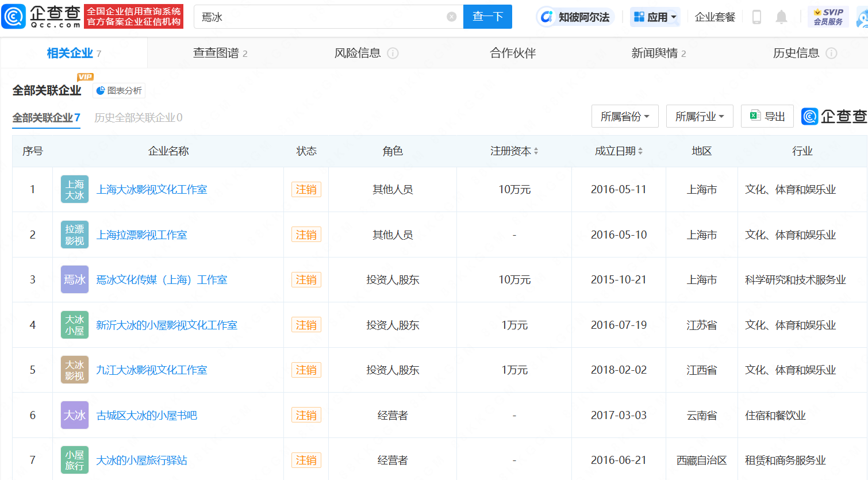Open SVIP 会员服务
Screen dimensions: 868x480
click(x=828, y=16)
